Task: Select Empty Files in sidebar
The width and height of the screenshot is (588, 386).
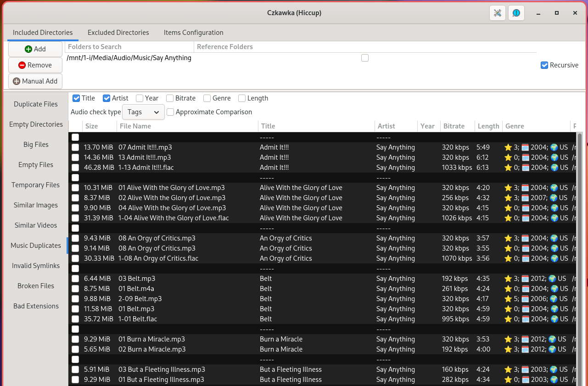Action: (36, 165)
